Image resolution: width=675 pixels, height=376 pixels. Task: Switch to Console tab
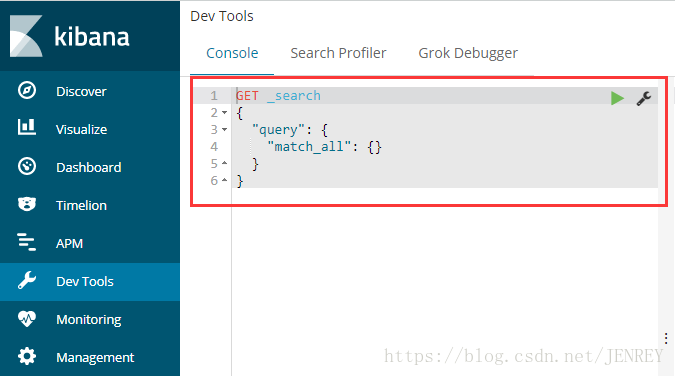coord(232,53)
